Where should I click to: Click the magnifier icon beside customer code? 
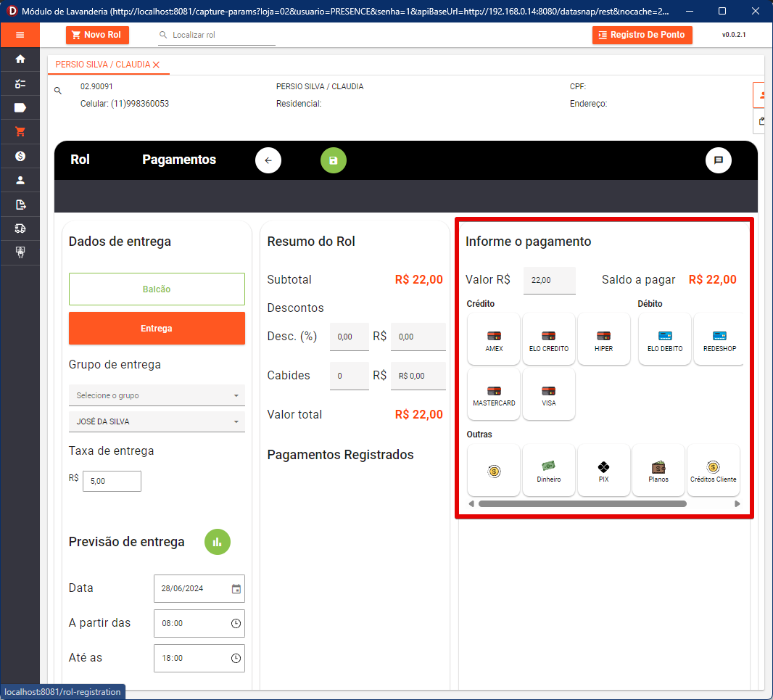click(58, 91)
